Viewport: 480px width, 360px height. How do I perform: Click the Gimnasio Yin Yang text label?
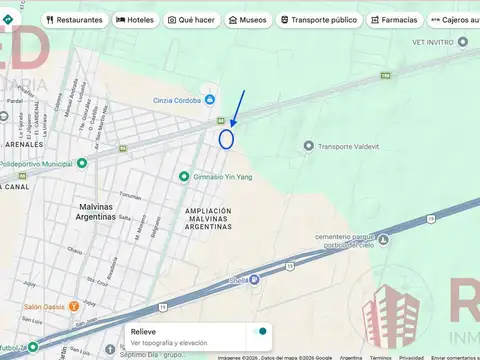(x=223, y=177)
